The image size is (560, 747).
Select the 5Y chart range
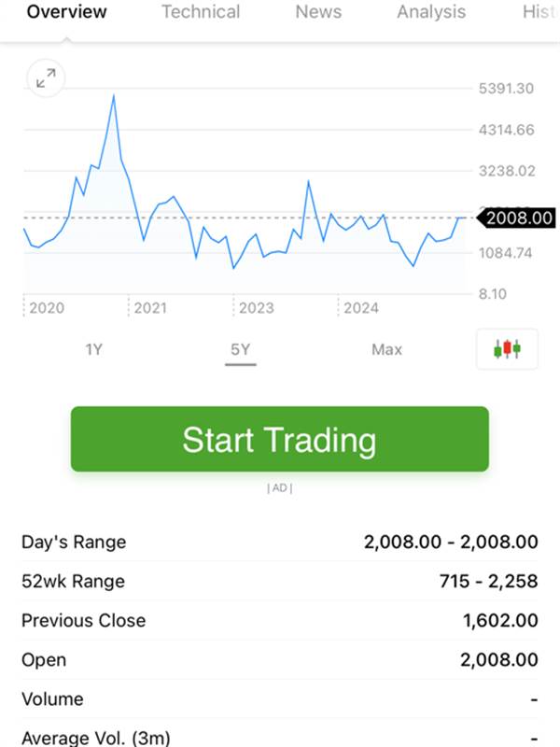(x=241, y=349)
